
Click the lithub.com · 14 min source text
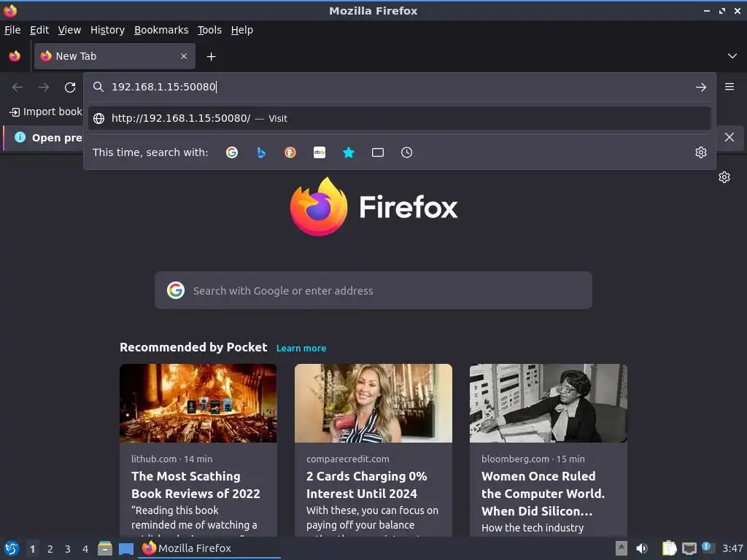click(x=172, y=459)
